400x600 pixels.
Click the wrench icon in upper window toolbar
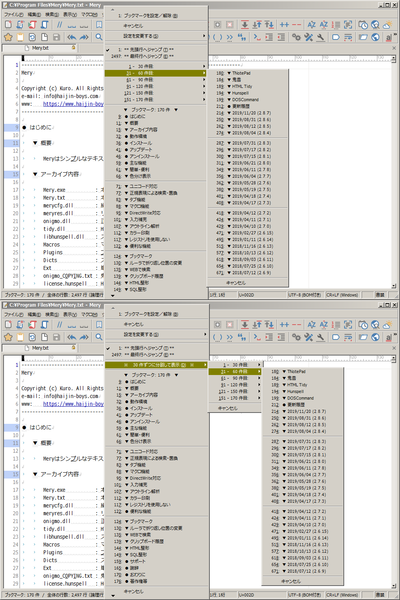tap(321, 37)
